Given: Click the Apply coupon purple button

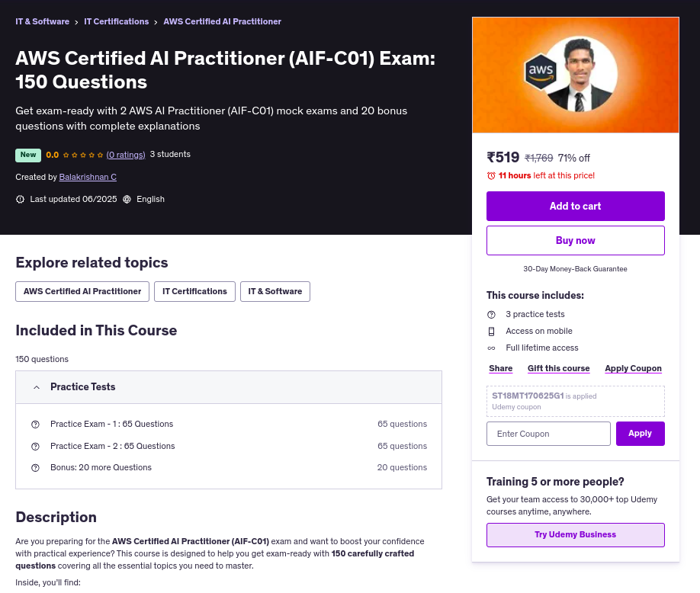Looking at the screenshot, I should pyautogui.click(x=640, y=434).
